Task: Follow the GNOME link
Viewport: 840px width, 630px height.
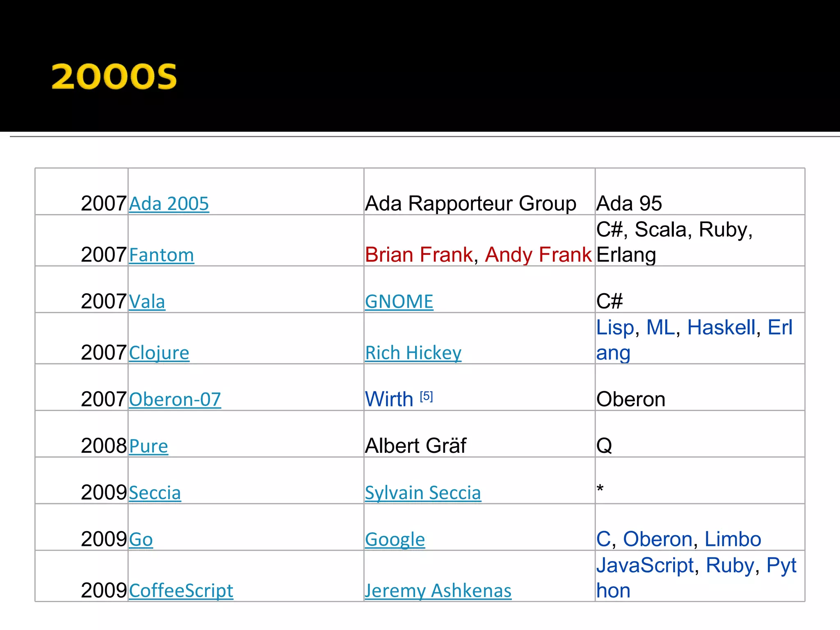Action: click(399, 302)
